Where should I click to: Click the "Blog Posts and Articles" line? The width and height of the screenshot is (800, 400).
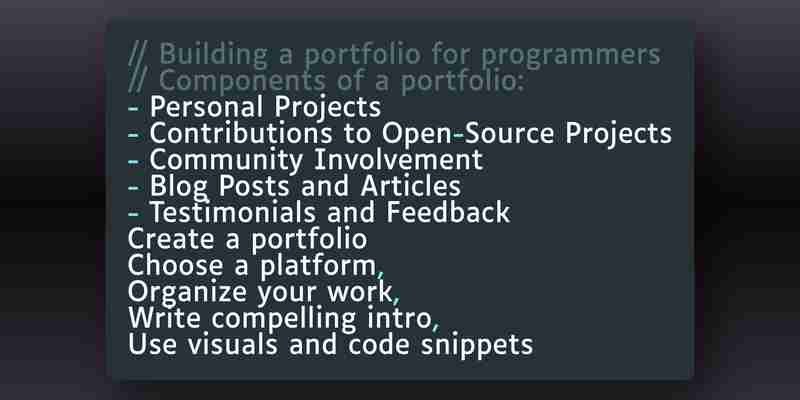(x=295, y=187)
